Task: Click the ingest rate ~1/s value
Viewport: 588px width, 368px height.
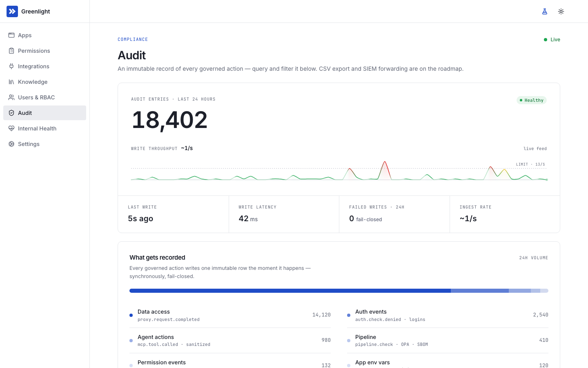Action: [x=468, y=218]
